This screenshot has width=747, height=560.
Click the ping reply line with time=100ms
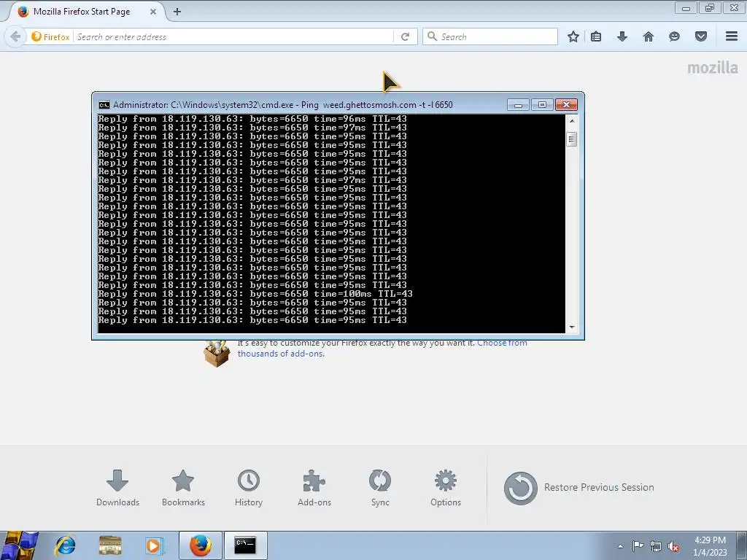[x=255, y=294]
